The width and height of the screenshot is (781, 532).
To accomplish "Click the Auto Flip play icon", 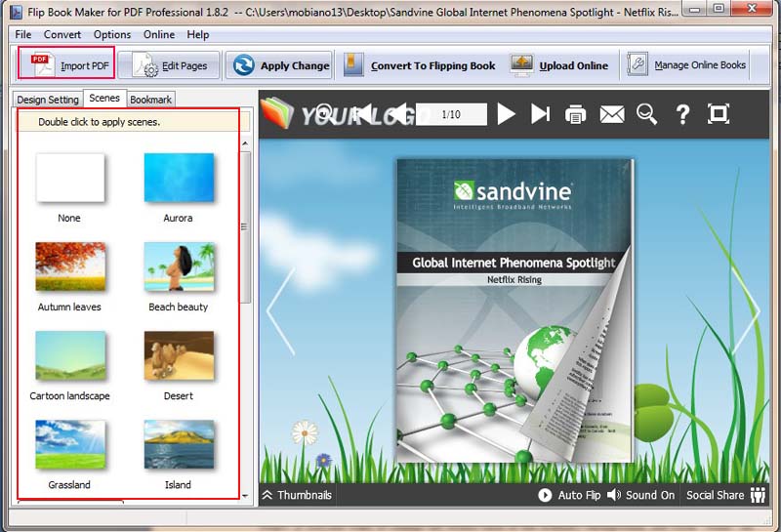I will click(x=545, y=495).
